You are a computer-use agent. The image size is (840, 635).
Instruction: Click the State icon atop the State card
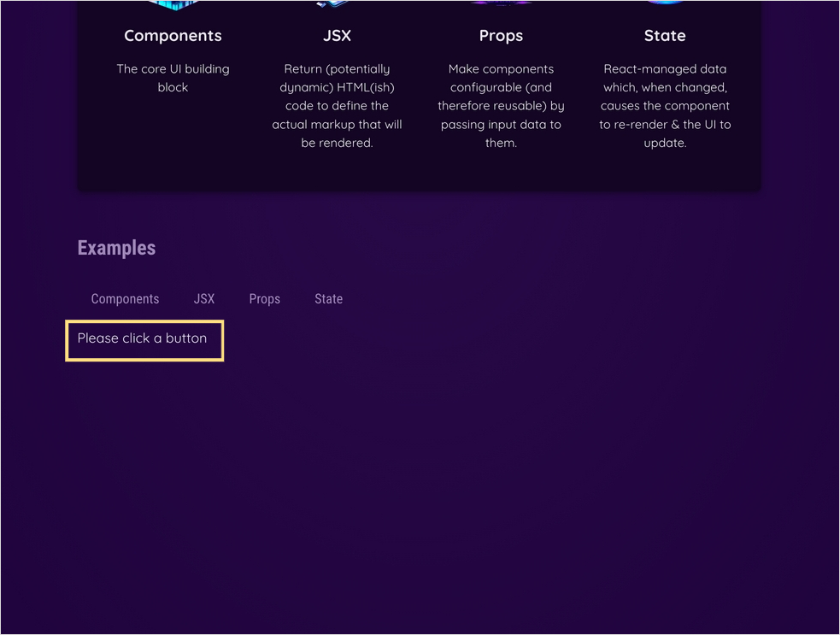tap(665, 4)
